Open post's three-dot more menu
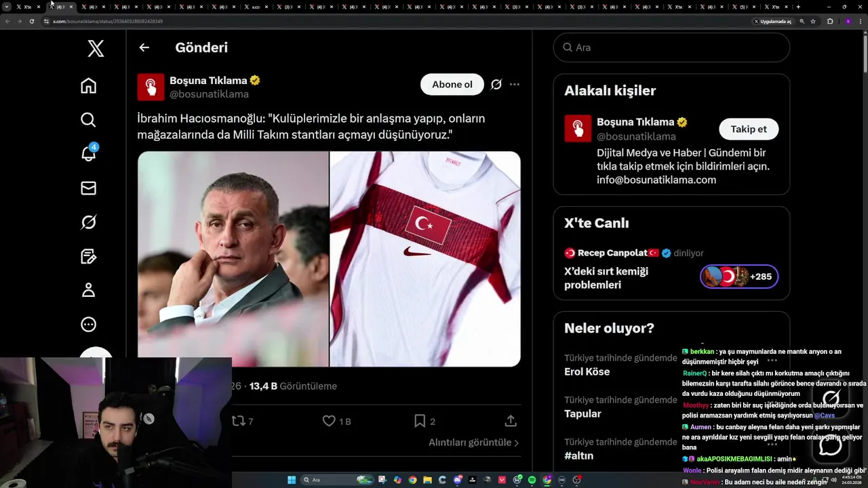868x488 pixels. (515, 85)
